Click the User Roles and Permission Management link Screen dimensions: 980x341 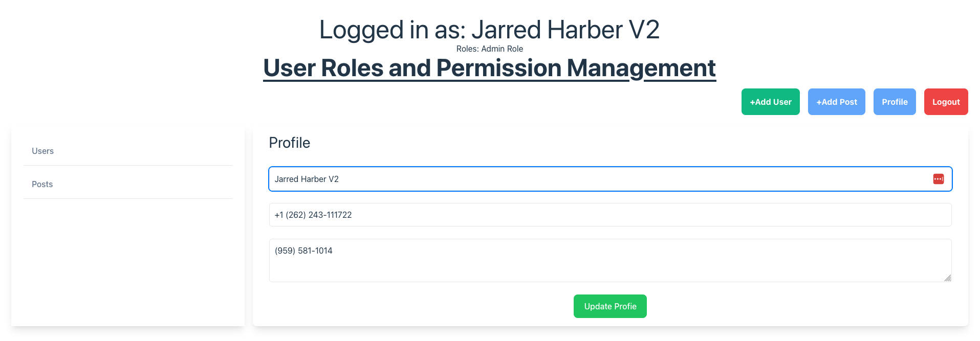489,68
